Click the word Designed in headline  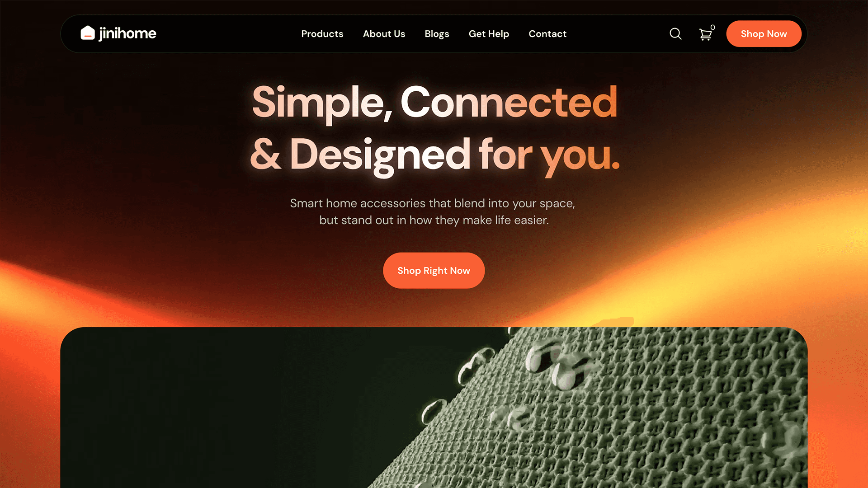point(380,155)
